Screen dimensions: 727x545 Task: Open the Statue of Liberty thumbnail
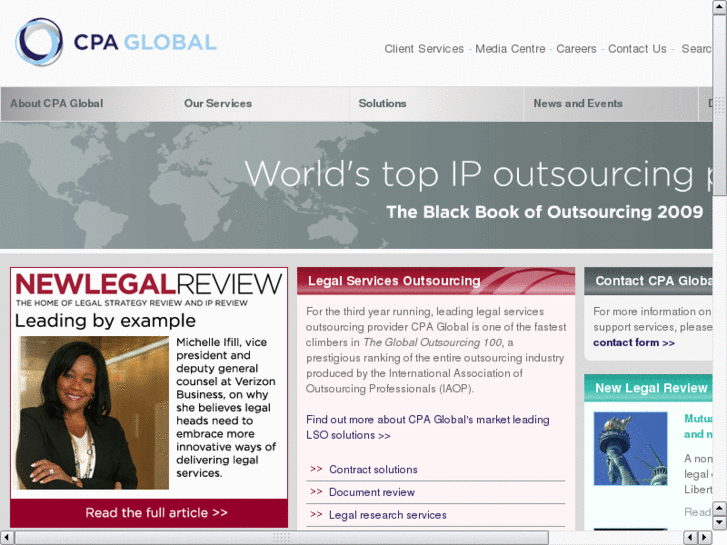631,449
